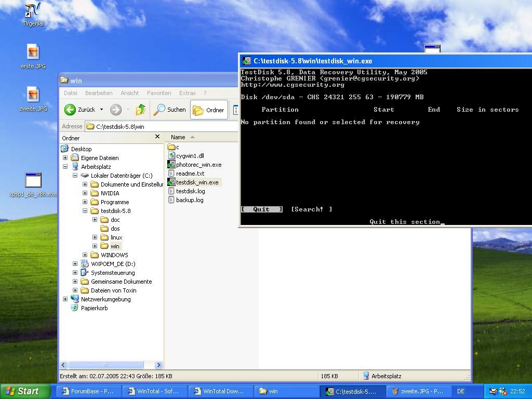The width and height of the screenshot is (532, 399).
Task: Select Netzwerkumgebung in folder tree
Action: point(101,299)
